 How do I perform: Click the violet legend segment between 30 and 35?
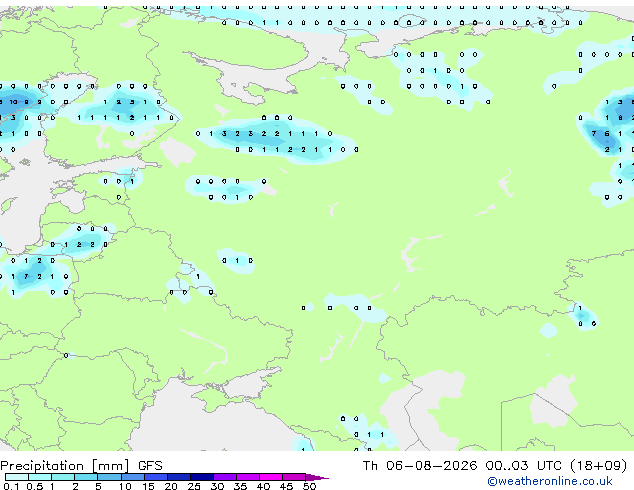225,477
